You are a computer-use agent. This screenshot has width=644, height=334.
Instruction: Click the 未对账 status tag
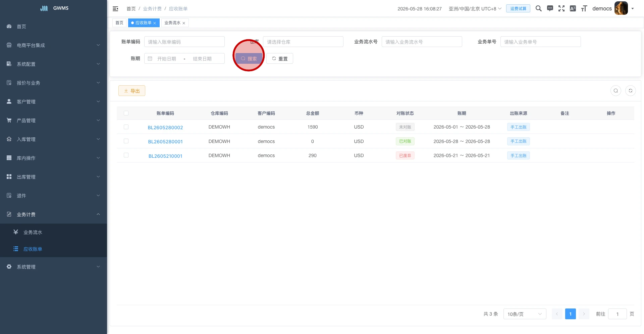point(405,127)
